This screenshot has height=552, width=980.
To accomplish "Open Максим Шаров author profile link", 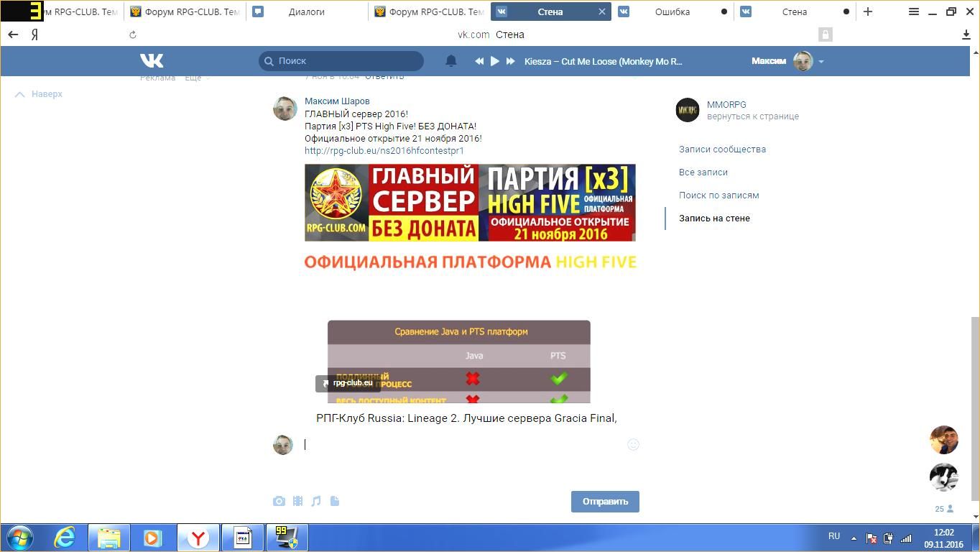I will click(337, 101).
